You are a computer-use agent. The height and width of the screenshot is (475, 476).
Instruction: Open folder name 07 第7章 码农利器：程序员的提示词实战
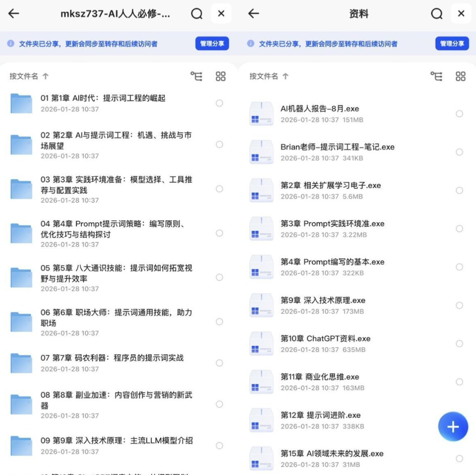(112, 358)
